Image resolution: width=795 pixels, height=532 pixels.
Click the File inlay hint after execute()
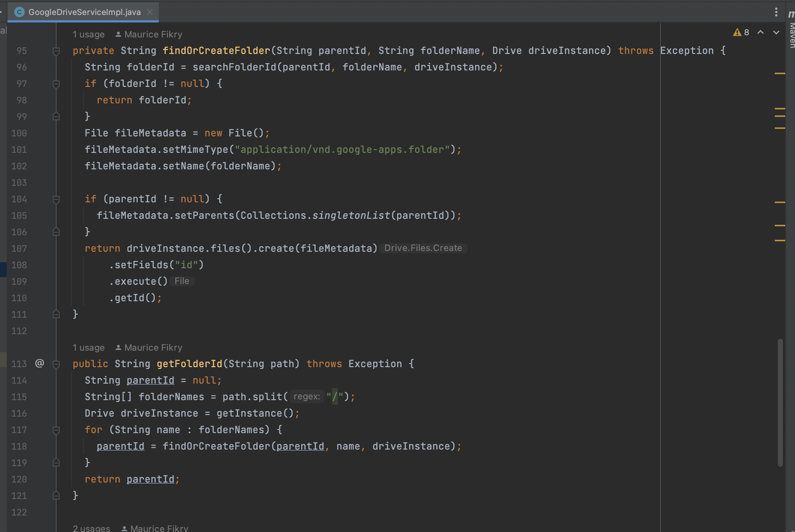(182, 281)
